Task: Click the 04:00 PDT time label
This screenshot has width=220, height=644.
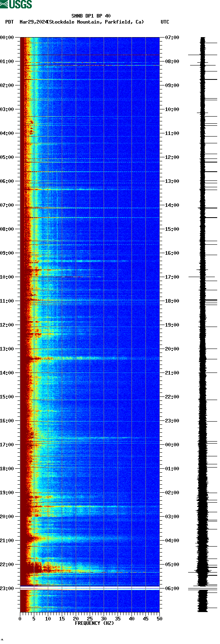Action: [7, 133]
